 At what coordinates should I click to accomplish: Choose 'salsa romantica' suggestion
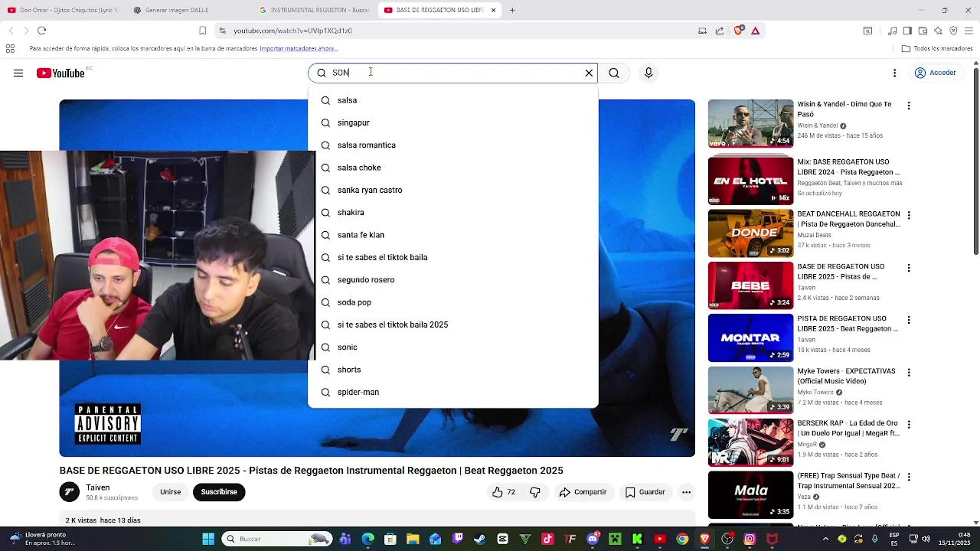[452, 145]
